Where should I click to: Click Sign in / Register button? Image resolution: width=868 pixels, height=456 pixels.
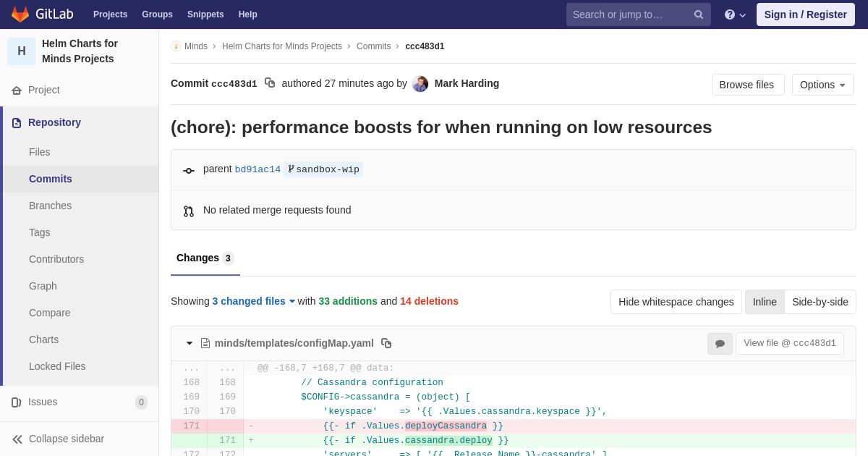coord(806,14)
